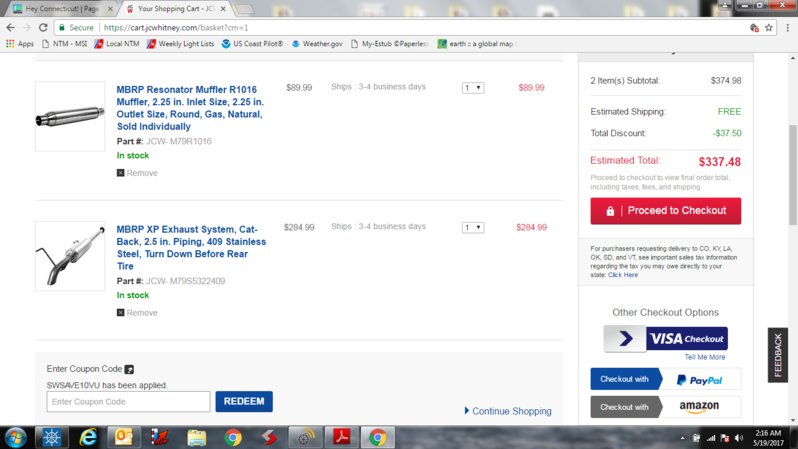
Task: Click Proceed to Checkout
Action: (x=666, y=211)
